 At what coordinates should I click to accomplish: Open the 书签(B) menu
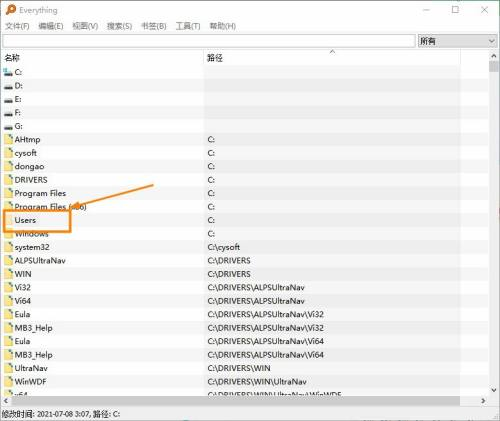click(x=154, y=26)
